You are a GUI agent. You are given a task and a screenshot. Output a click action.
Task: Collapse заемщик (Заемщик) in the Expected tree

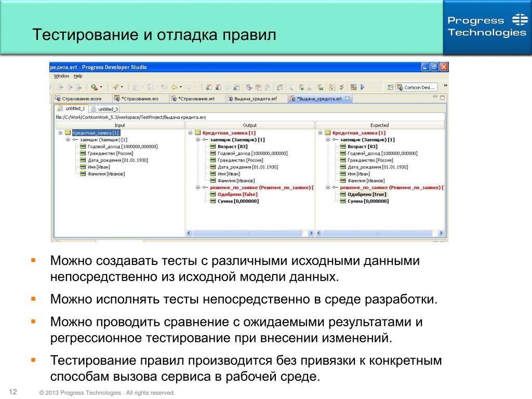(328, 139)
